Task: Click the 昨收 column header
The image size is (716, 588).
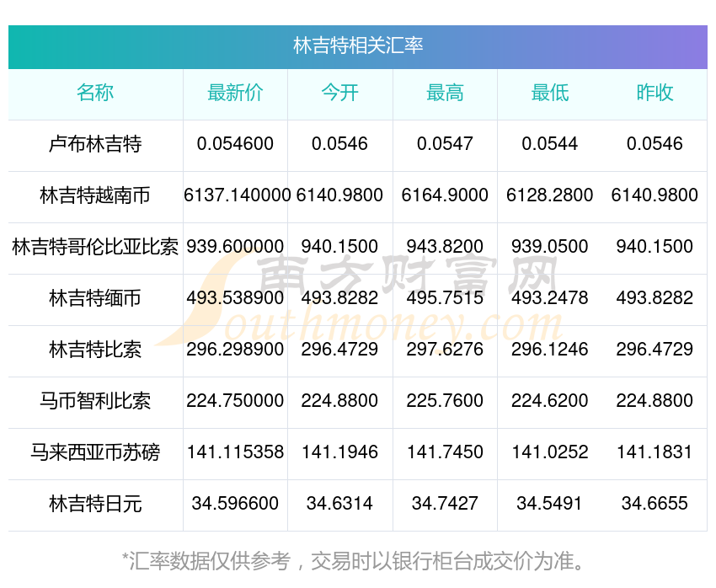Action: [655, 94]
